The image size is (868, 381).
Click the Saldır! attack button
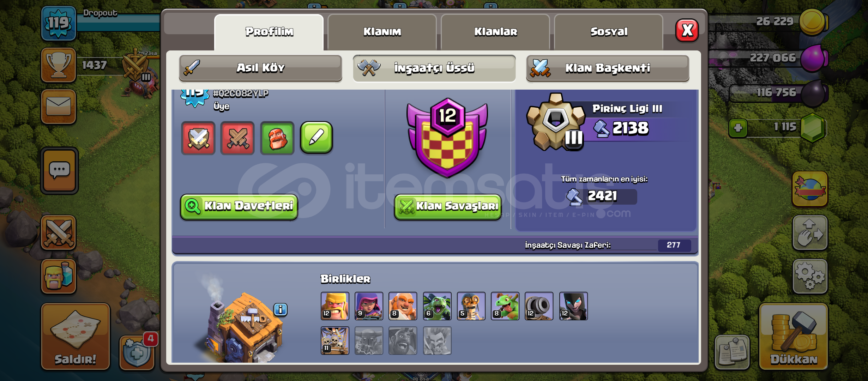[x=76, y=337]
